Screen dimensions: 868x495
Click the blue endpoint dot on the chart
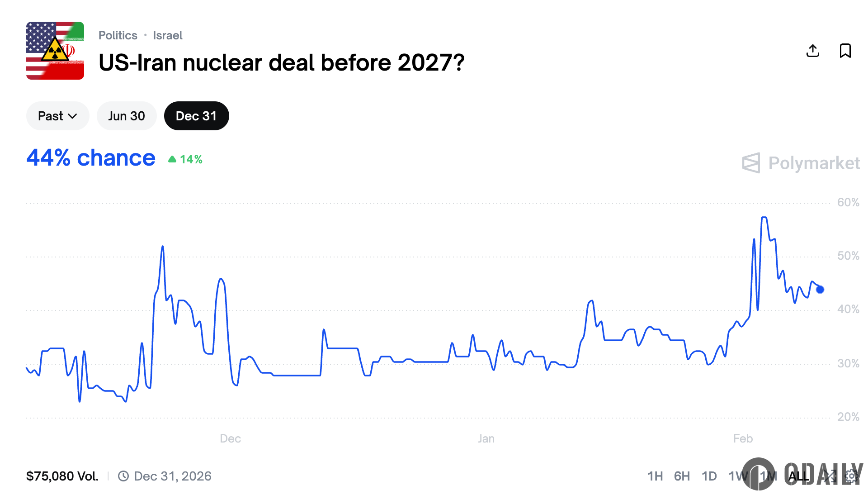[x=819, y=290]
